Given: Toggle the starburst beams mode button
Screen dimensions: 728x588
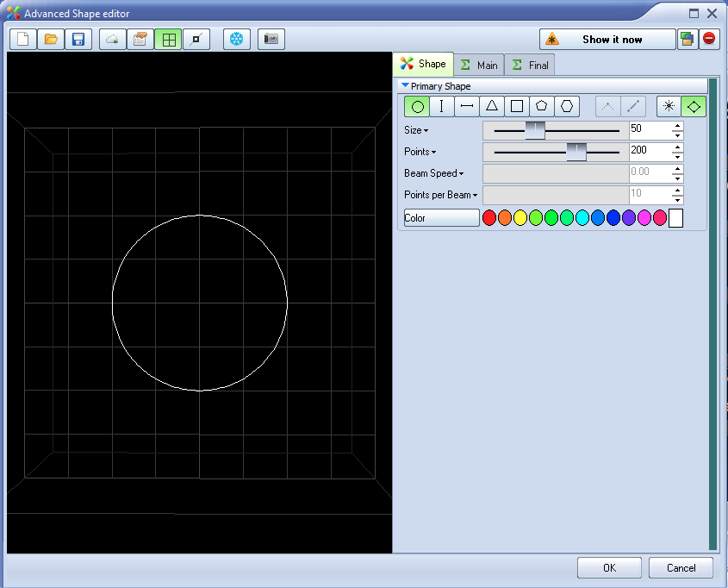Looking at the screenshot, I should point(668,106).
